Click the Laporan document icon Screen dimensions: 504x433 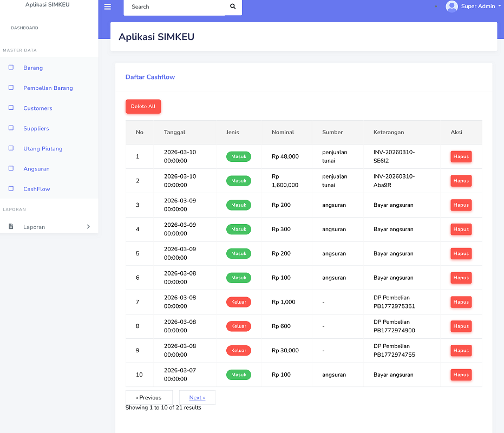click(x=11, y=227)
